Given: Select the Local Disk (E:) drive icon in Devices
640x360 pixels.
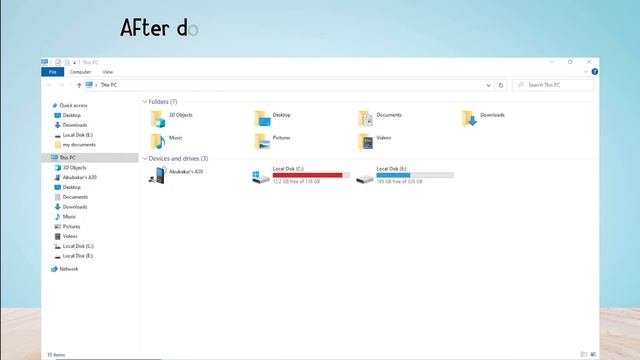Looking at the screenshot, I should point(364,179).
